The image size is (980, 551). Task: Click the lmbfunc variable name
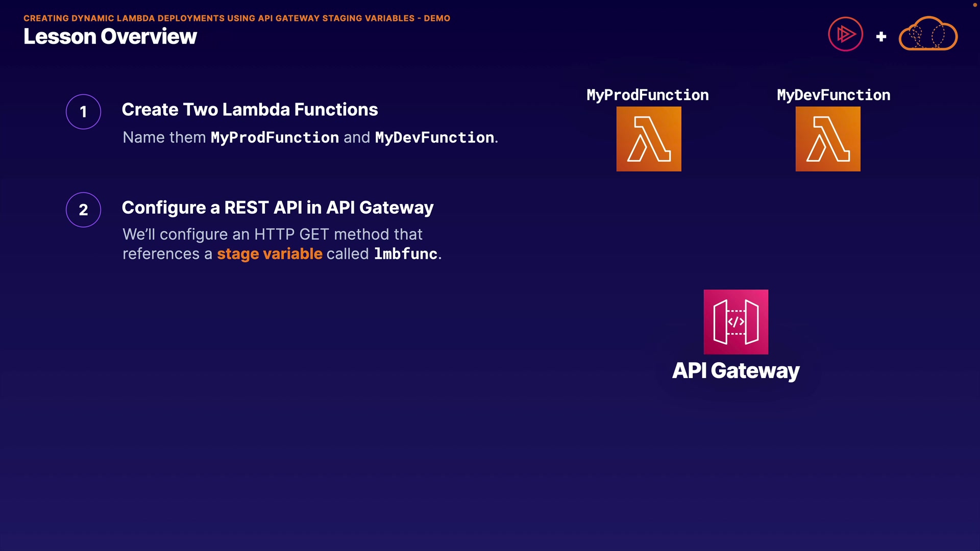406,254
